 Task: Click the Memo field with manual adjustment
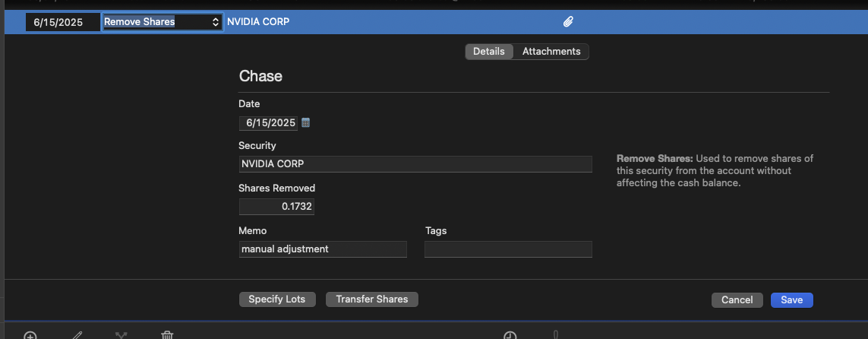click(x=323, y=249)
